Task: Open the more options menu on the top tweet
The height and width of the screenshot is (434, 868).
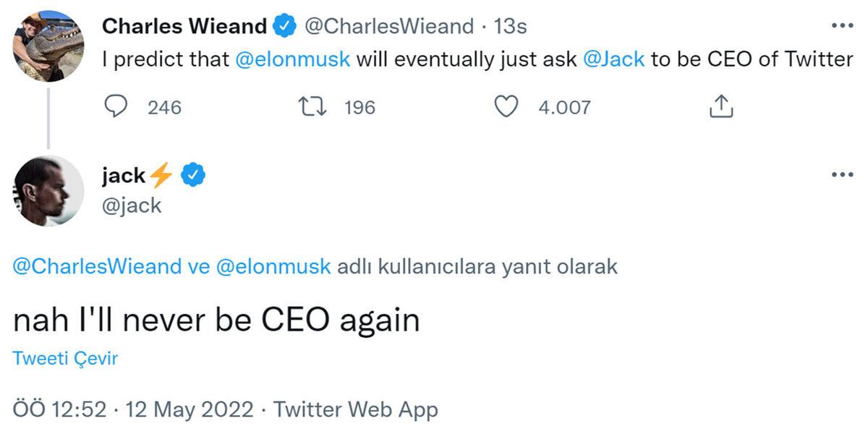Action: click(841, 25)
